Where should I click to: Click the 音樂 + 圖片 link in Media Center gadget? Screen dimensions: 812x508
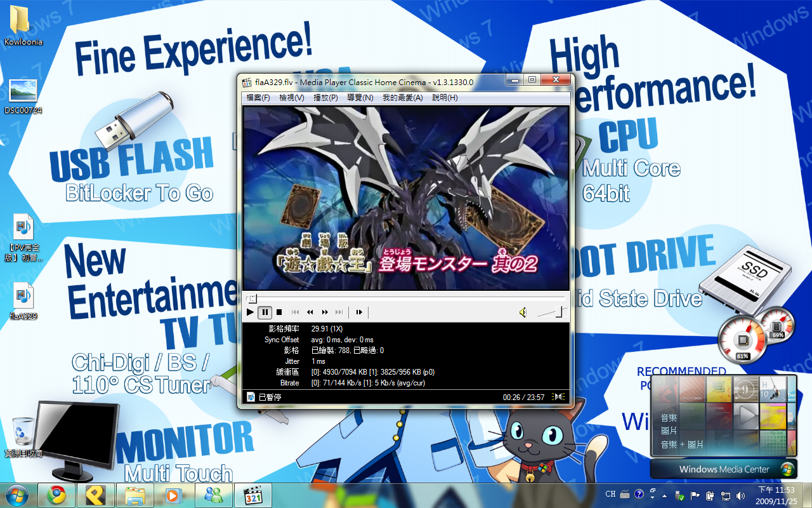click(682, 444)
